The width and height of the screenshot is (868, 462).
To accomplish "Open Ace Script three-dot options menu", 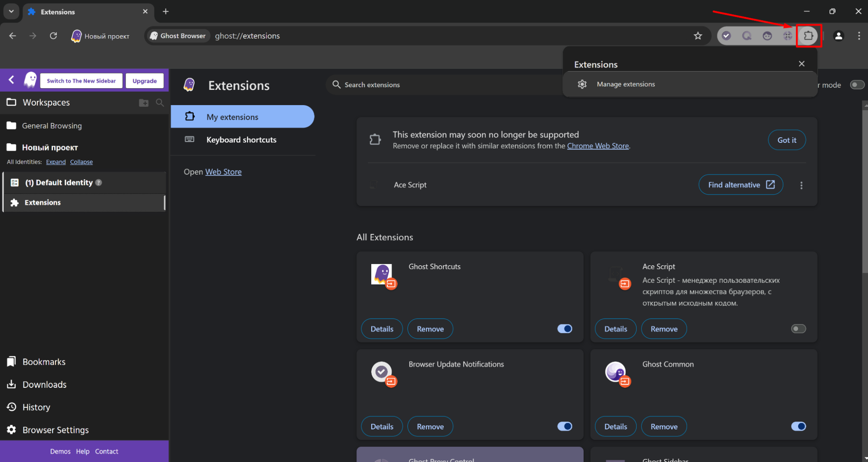I will (801, 185).
